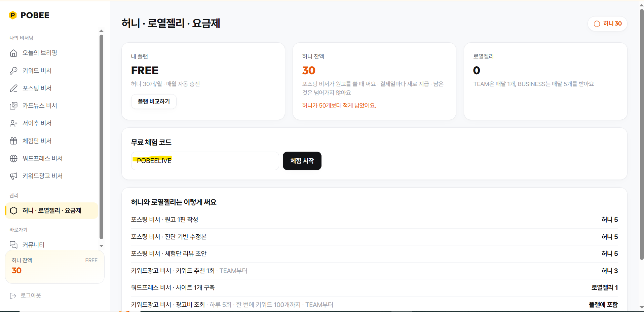The width and height of the screenshot is (644, 312).
Task: Open 오늘의 브리핑 home icon
Action: (13, 53)
